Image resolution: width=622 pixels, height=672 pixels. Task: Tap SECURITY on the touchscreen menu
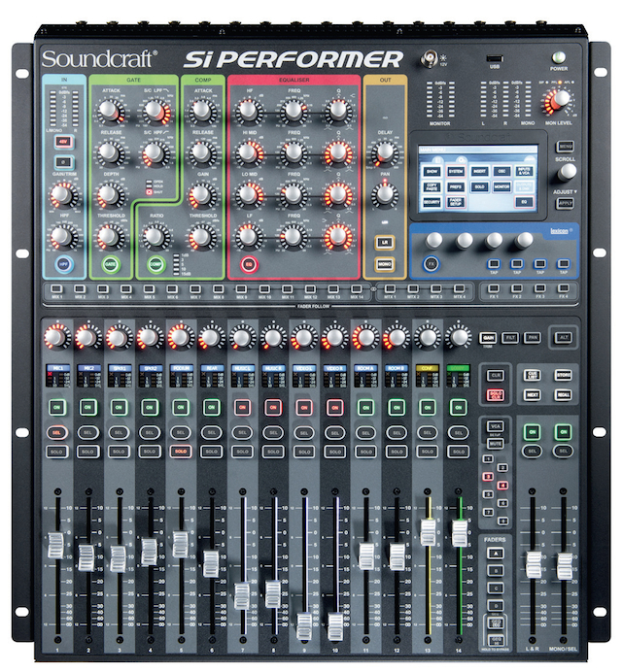(x=432, y=202)
